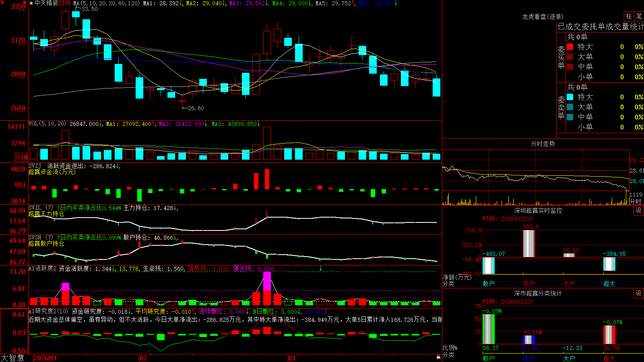Click the 已成交委托单成交量统计 header
The width and height of the screenshot is (644, 362).
(x=601, y=27)
